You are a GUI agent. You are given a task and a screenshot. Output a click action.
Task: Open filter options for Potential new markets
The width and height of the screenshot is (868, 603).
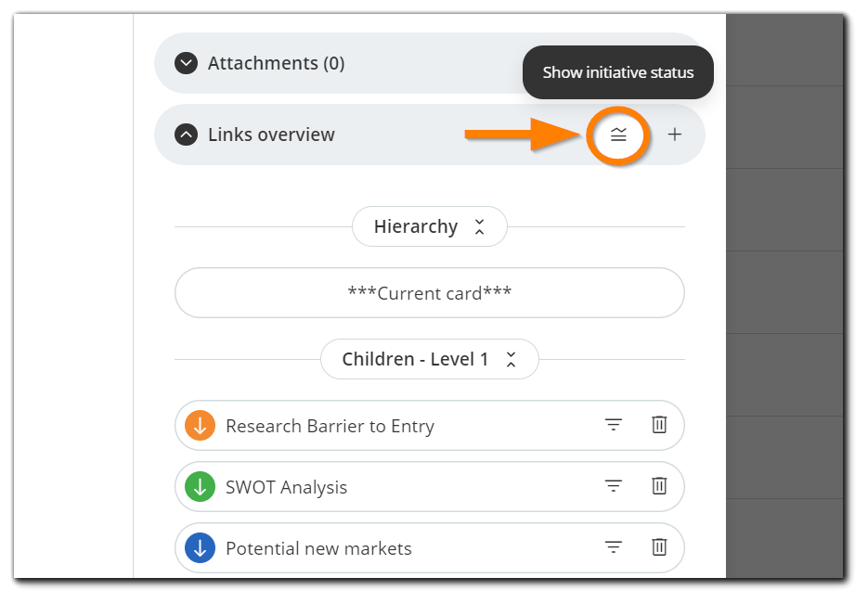(613, 547)
